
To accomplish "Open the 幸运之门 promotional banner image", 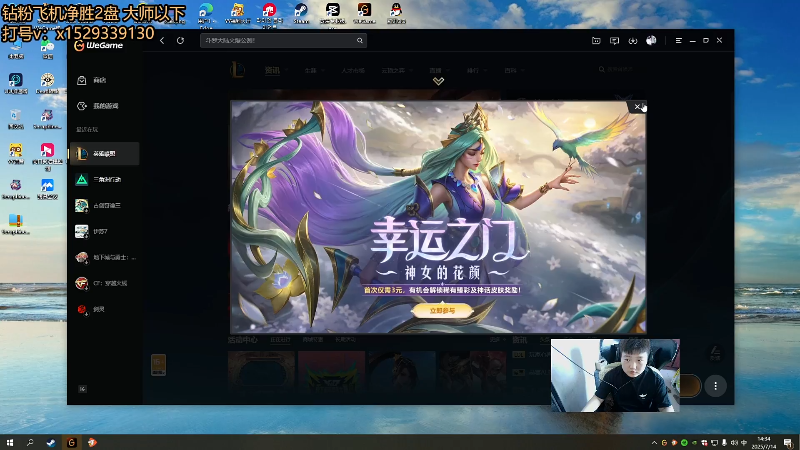I will [x=438, y=217].
